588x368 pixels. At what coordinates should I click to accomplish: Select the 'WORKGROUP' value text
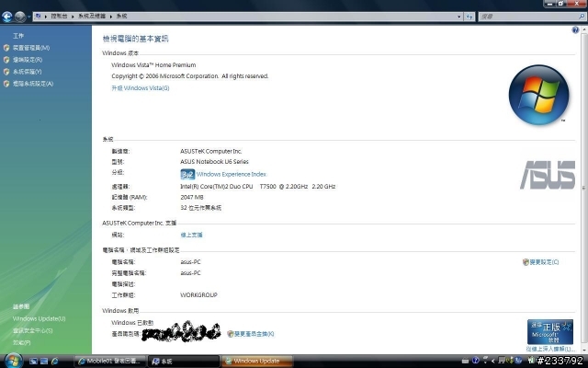198,295
